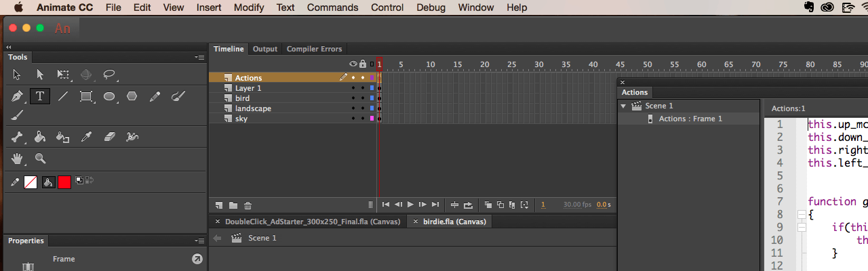Open the Tools panel options menu

199,58
